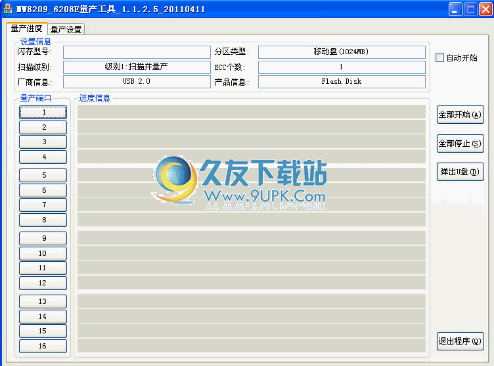Click the 厂商信息 field showing USB 2.0
The image size is (494, 366).
(137, 82)
